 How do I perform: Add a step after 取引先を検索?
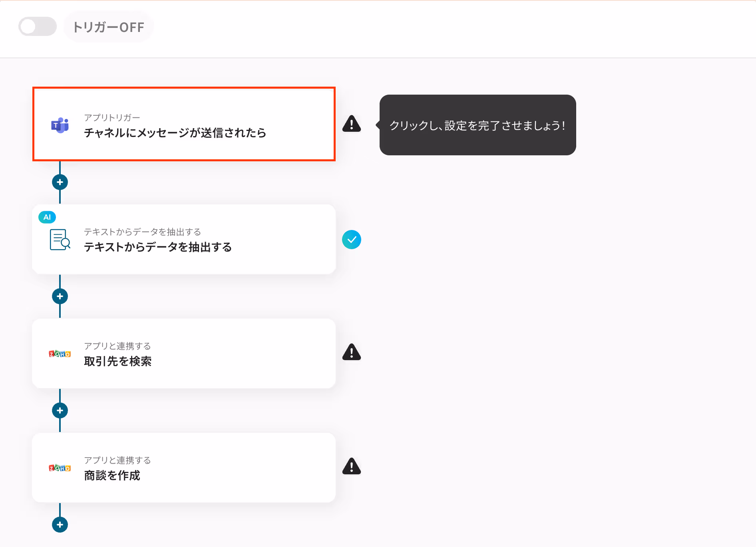60,410
